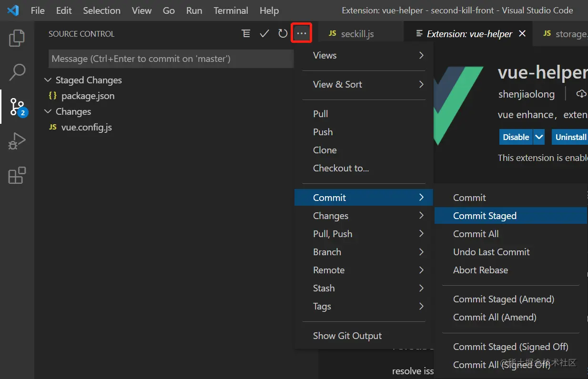Screen dimensions: 588x379
Task: Choose Checkout to... menu entry
Action: tap(364, 168)
